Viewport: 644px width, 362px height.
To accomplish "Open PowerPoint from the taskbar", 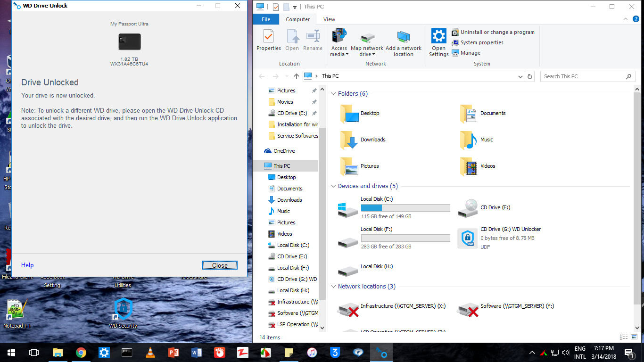I will click(173, 353).
